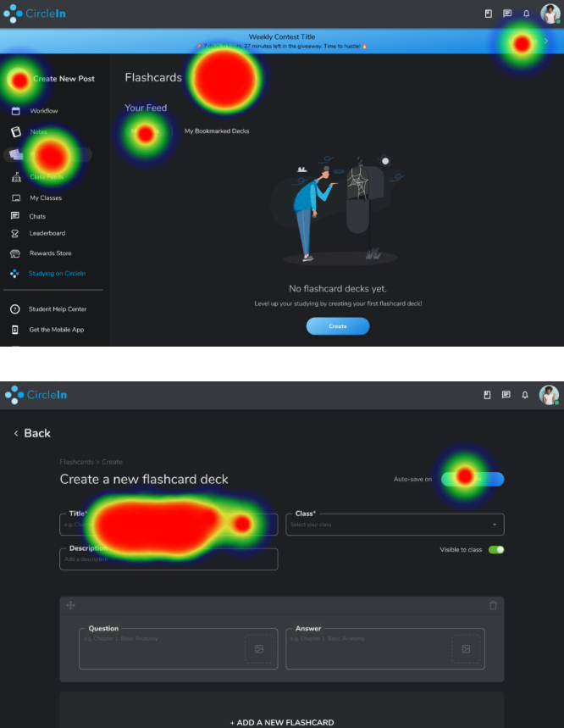This screenshot has width=564, height=728.
Task: Toggle the Visible to class switch
Action: click(x=496, y=550)
